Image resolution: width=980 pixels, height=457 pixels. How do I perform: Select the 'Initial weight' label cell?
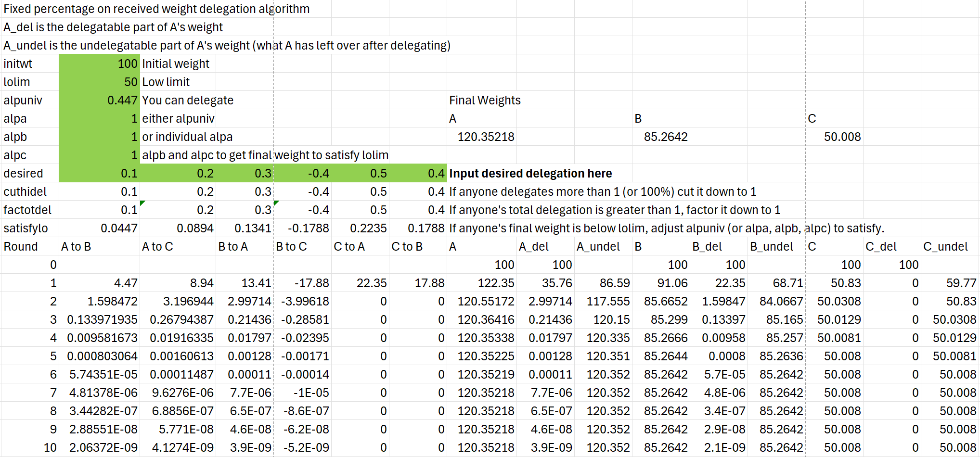coord(176,63)
